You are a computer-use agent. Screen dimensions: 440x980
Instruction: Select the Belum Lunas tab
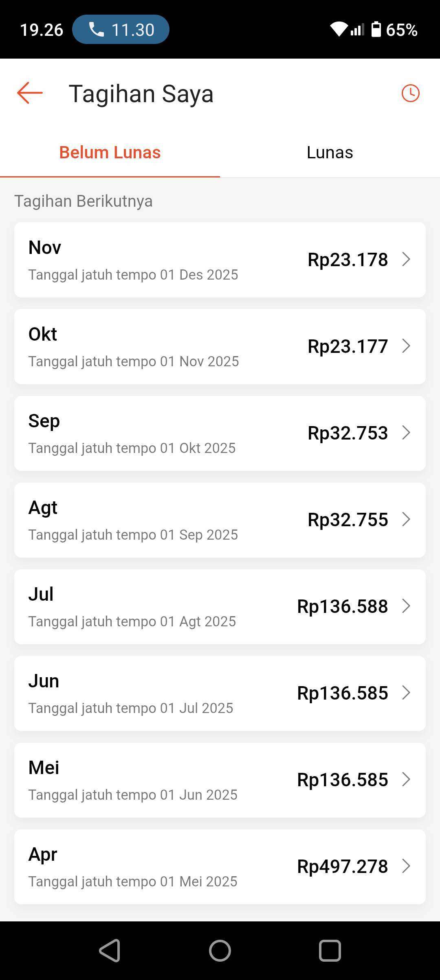pyautogui.click(x=110, y=152)
